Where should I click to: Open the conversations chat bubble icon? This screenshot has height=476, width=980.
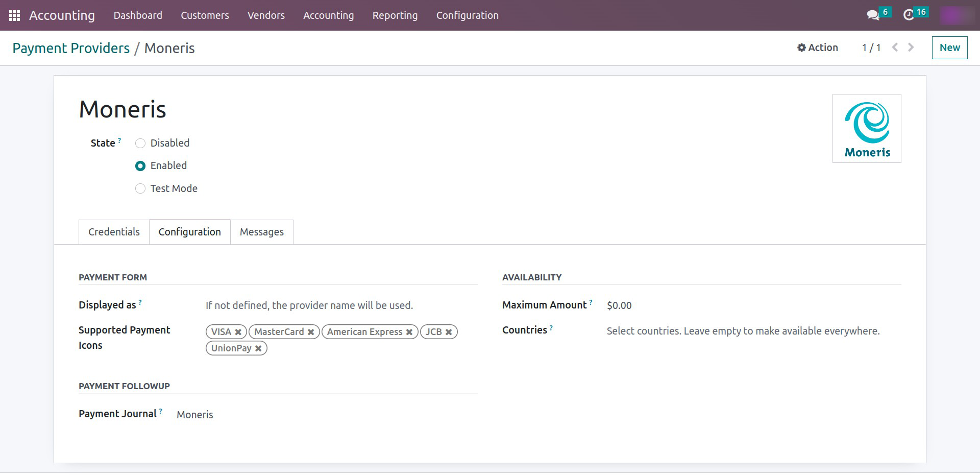(873, 15)
